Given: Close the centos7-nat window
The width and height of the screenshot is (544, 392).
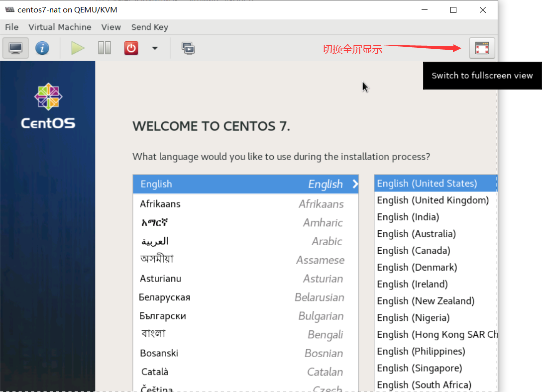Looking at the screenshot, I should click(x=483, y=10).
